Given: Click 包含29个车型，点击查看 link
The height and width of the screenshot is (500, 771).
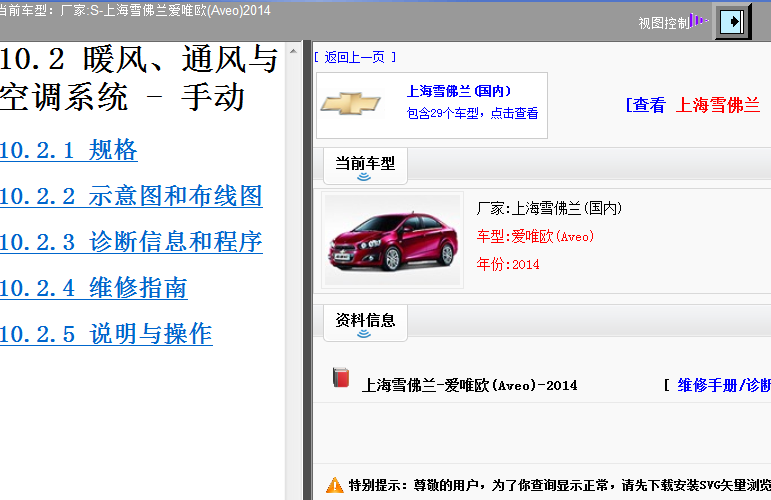Looking at the screenshot, I should (x=472, y=114).
